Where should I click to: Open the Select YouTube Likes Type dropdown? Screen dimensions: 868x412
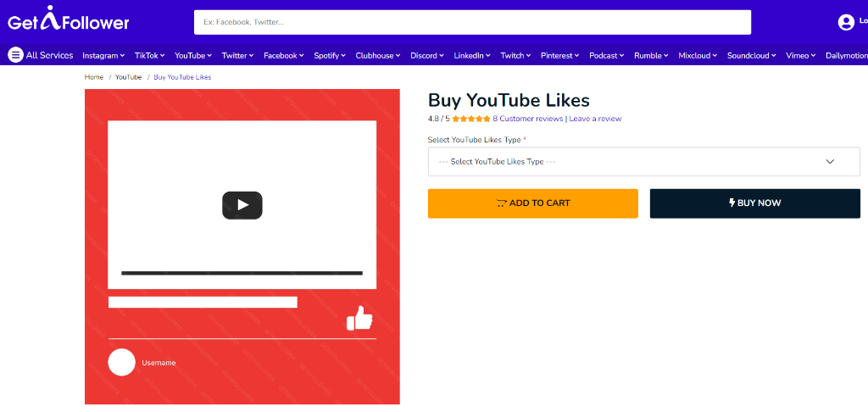tap(644, 162)
